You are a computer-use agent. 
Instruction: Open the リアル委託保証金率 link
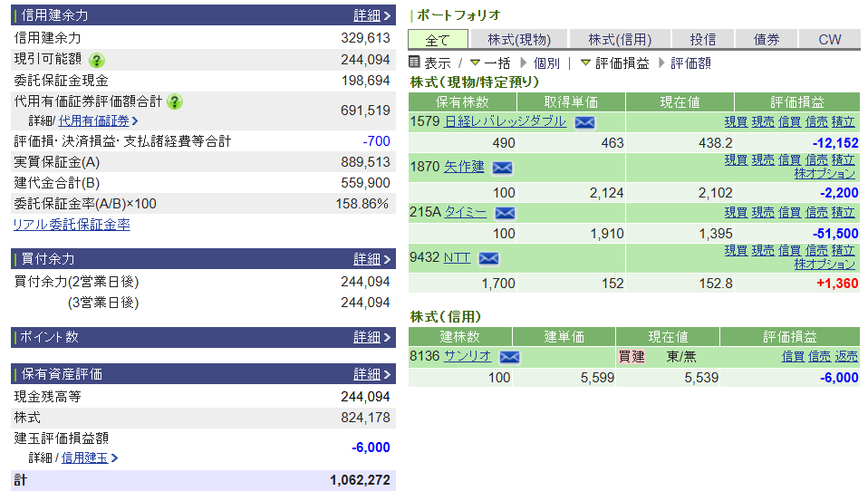coord(71,225)
